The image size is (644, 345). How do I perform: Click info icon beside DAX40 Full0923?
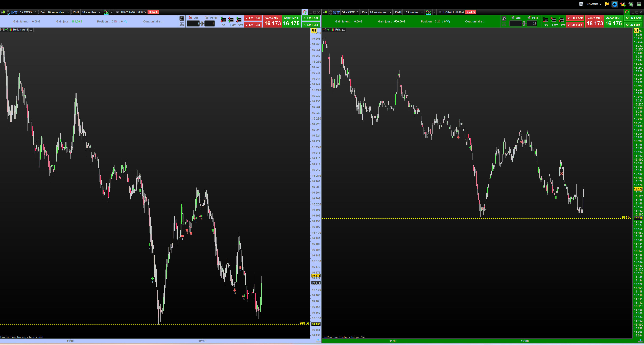[440, 12]
